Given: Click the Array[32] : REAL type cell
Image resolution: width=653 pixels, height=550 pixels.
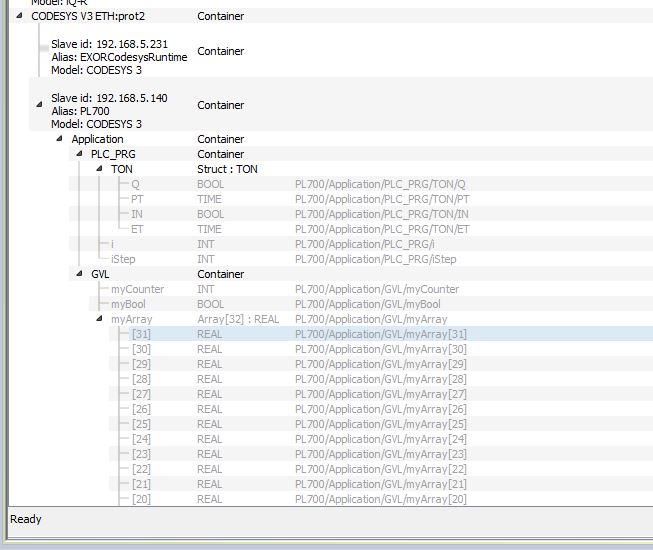Looking at the screenshot, I should 238,319.
